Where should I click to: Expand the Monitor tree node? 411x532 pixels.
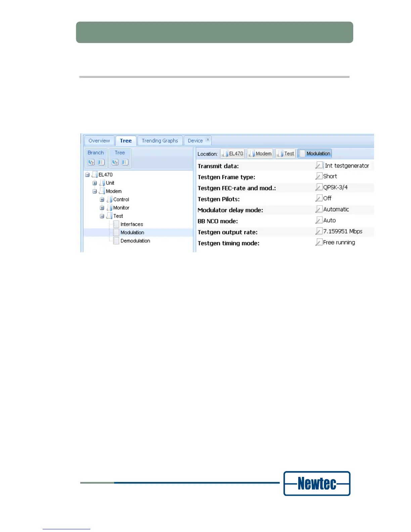click(x=102, y=208)
